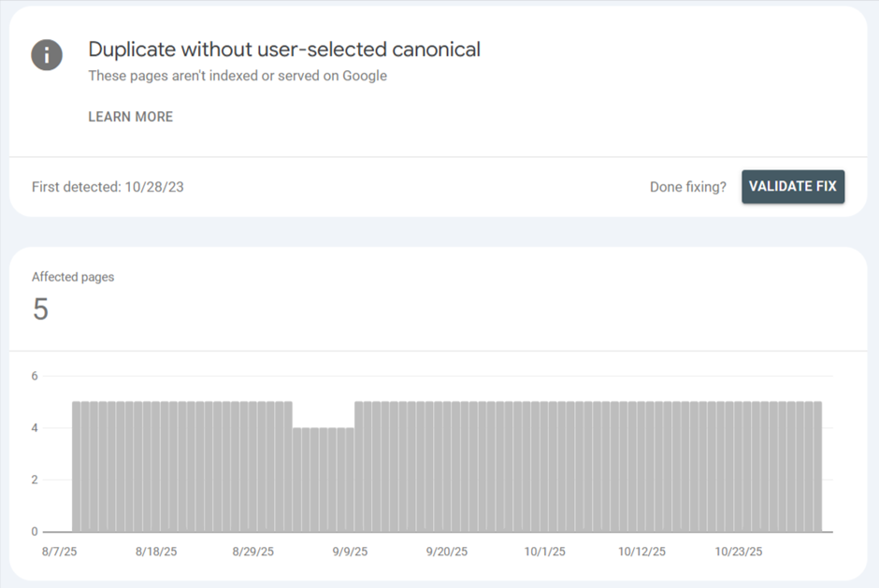Click the y-axis value 6 label
Viewport: 879px width, 588px height.
[x=35, y=377]
